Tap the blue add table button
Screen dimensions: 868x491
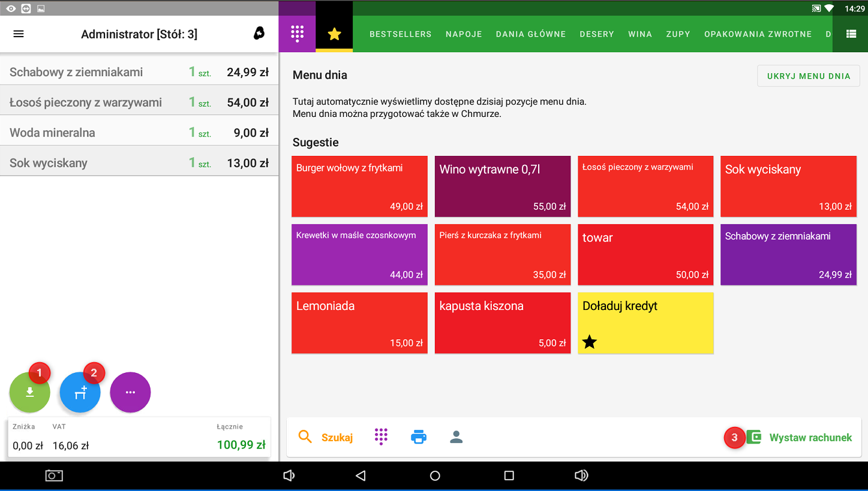click(x=80, y=393)
